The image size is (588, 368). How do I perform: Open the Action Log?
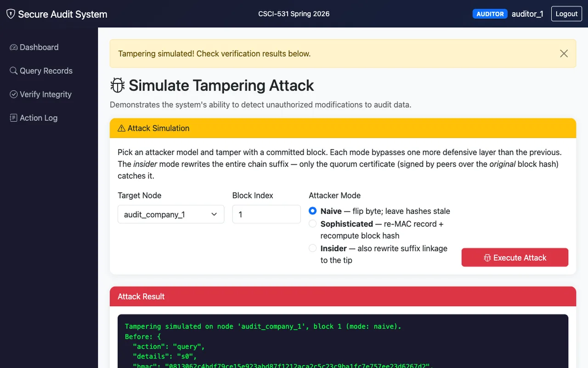[x=34, y=118]
